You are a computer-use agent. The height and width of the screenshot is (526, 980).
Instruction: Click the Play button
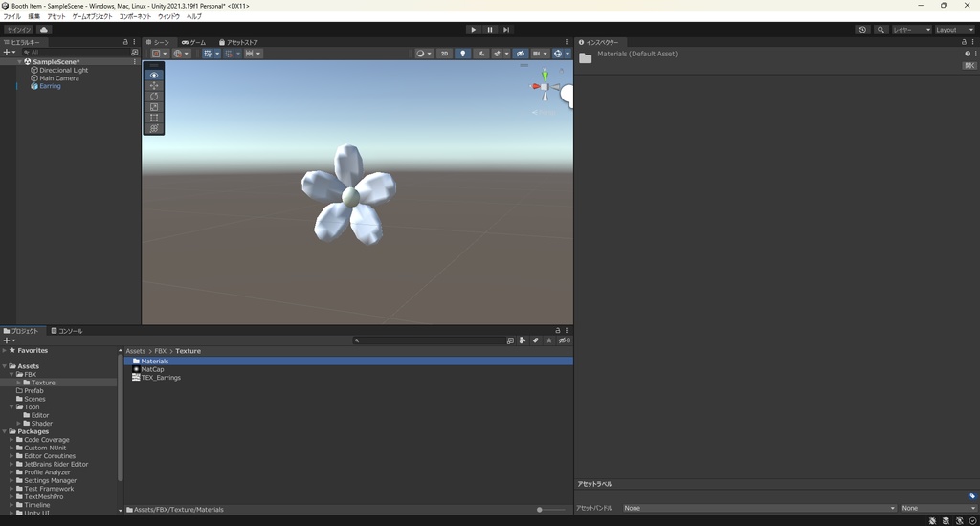tap(473, 30)
